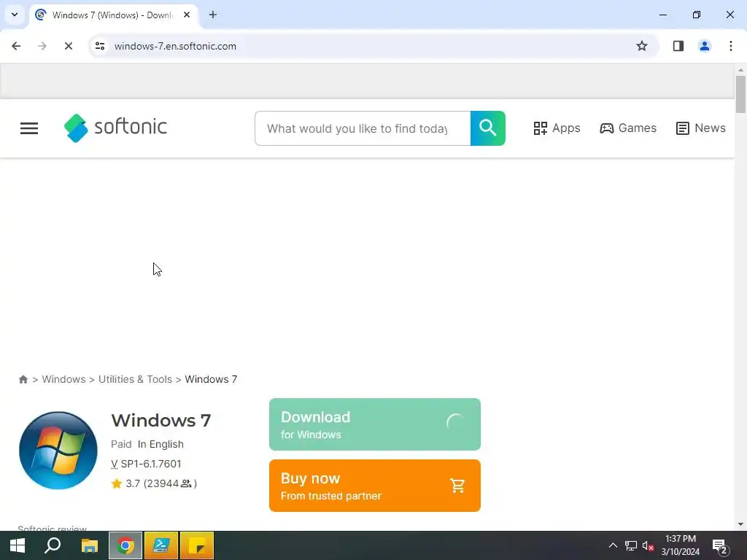Open the Games section
The height and width of the screenshot is (560, 747).
[x=628, y=128]
